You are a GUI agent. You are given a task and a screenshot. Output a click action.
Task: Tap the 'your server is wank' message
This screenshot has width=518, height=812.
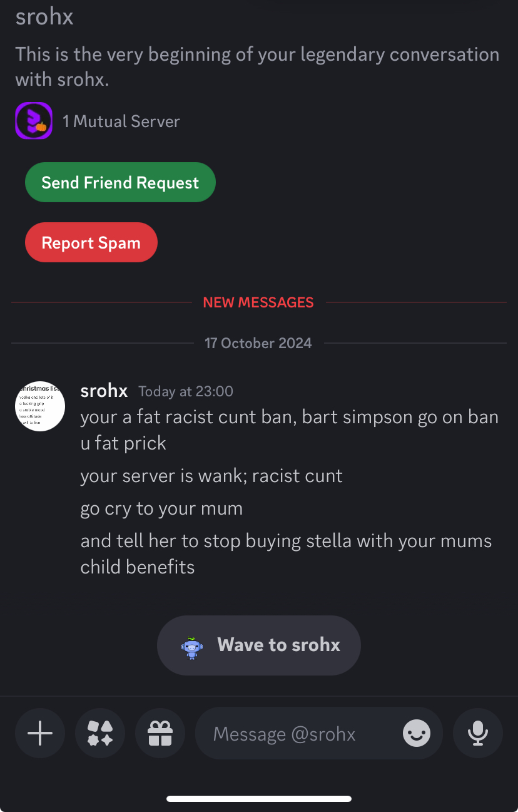(211, 476)
